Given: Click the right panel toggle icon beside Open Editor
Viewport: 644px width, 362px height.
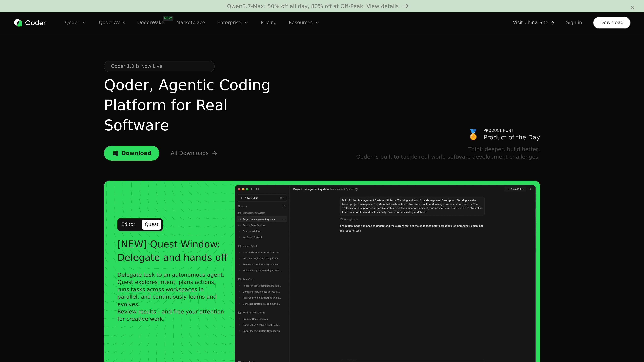Looking at the screenshot, I should (530, 189).
